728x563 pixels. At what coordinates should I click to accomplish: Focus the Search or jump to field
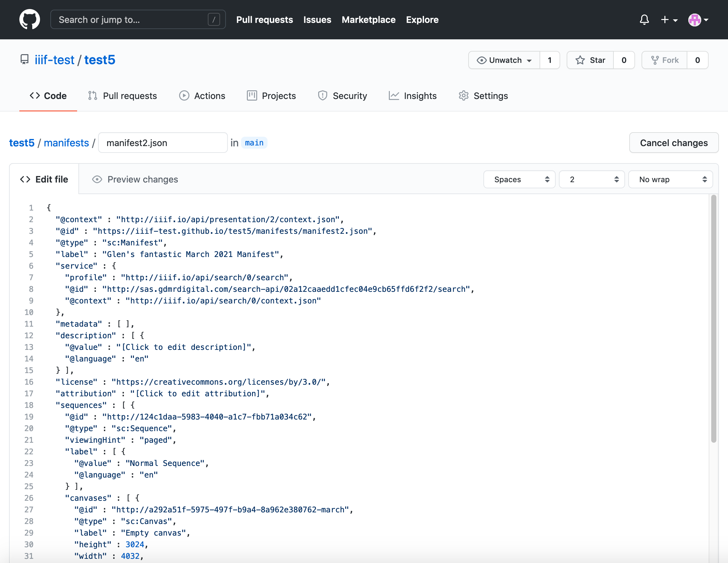[x=138, y=19]
